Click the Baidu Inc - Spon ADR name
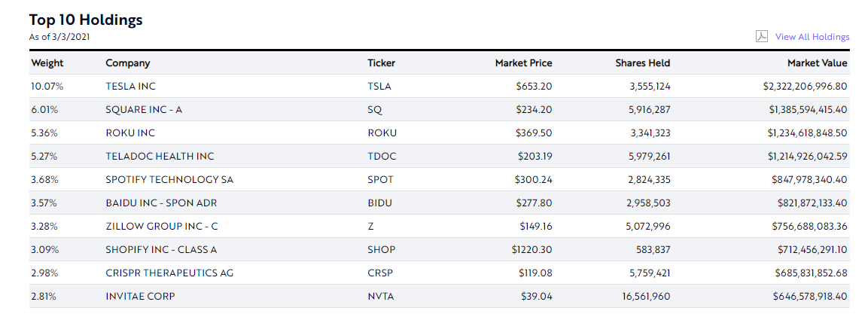The width and height of the screenshot is (868, 317). 162,203
